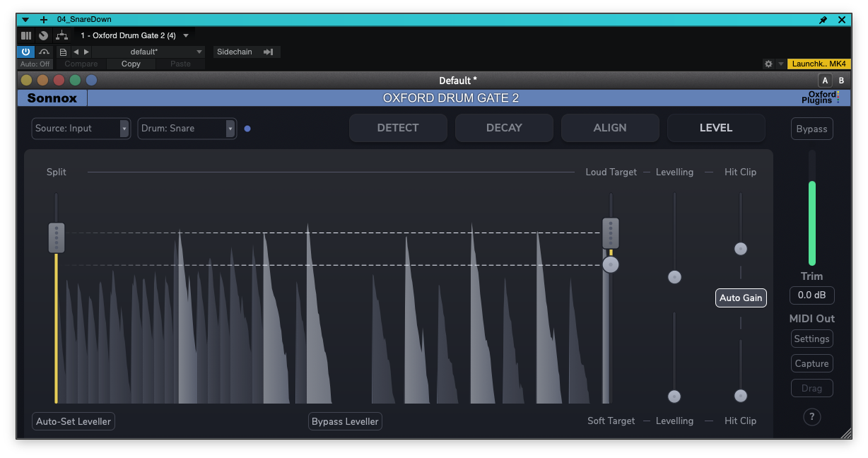Click the upper Levelling slider knob
The width and height of the screenshot is (868, 458).
coord(674,277)
